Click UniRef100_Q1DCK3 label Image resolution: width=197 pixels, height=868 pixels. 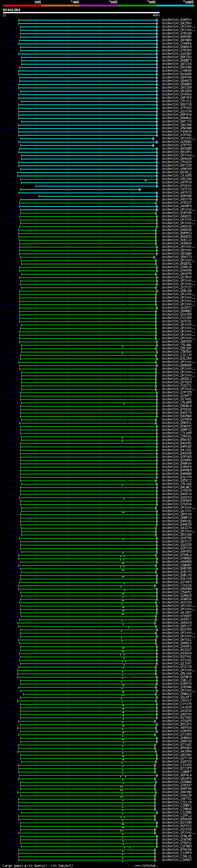tap(176, 497)
